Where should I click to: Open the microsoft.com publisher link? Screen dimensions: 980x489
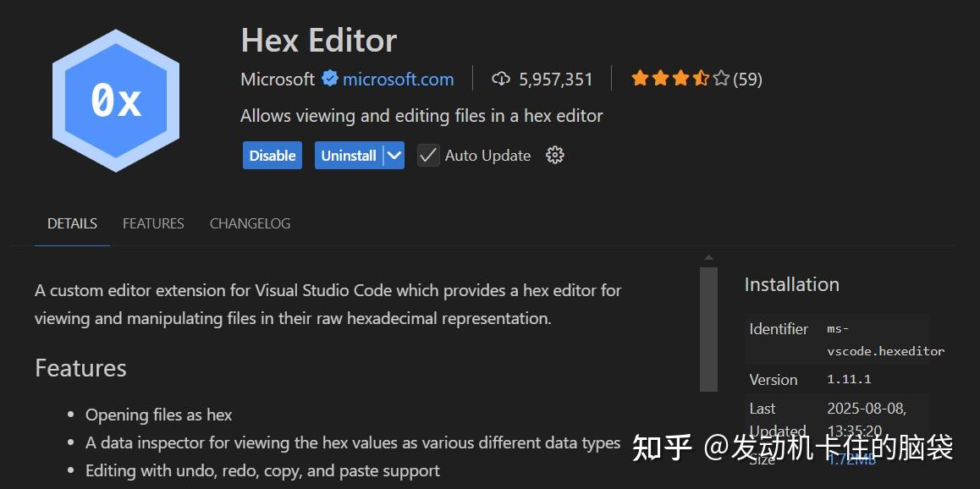click(x=398, y=79)
